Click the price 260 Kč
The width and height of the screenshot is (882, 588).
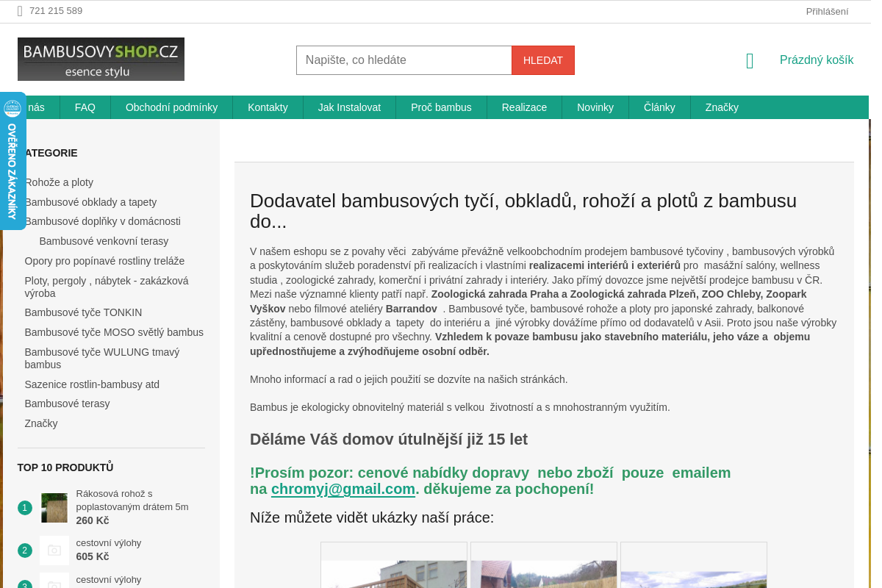[x=93, y=520]
